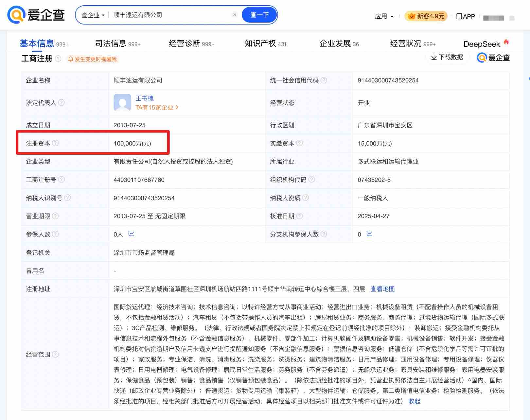This screenshot has height=420, width=530.
Task: Click the 新客4.9元 promotion badge
Action: [x=427, y=16]
